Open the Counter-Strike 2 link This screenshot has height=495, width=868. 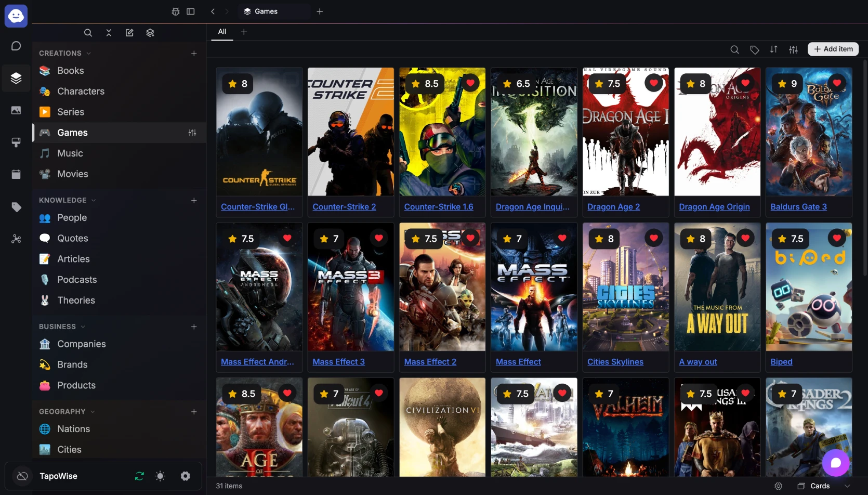(x=344, y=206)
